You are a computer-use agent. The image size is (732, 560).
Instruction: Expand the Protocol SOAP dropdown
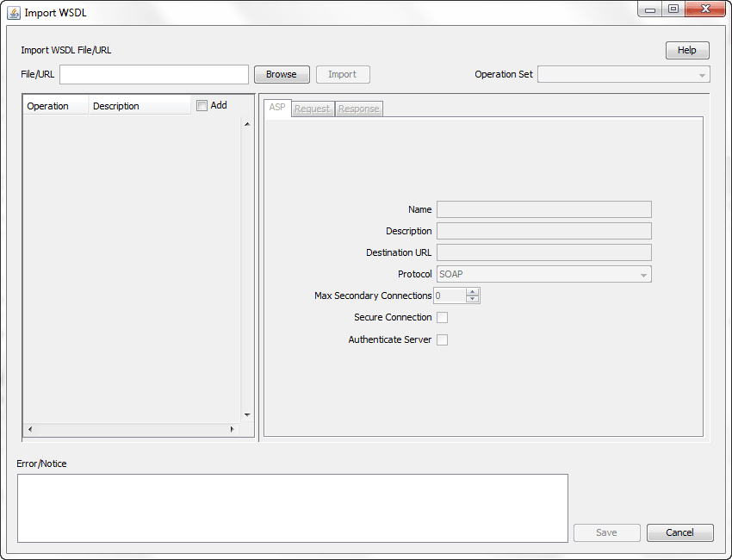[544, 274]
